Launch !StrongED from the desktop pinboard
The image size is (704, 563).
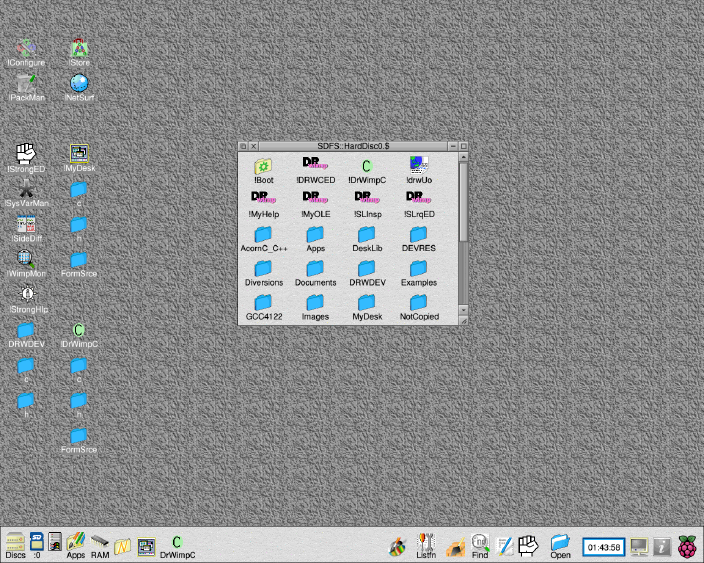(27, 154)
